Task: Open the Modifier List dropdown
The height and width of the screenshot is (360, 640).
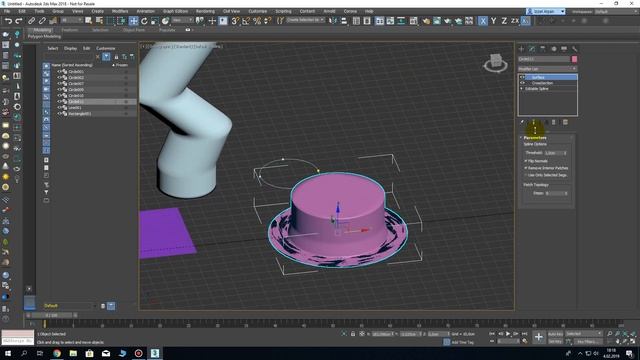Action: 548,69
